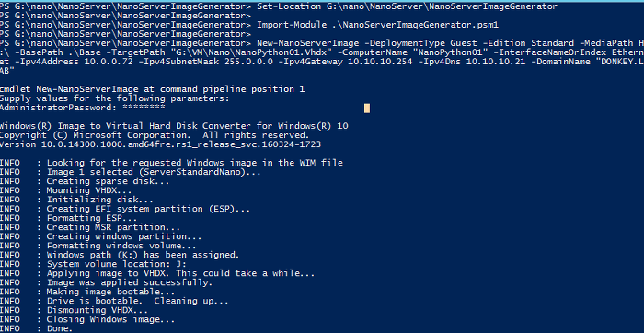This screenshot has height=333, width=644.
Task: Click the Copyright Microsoft Corporation line
Action: click(154, 135)
